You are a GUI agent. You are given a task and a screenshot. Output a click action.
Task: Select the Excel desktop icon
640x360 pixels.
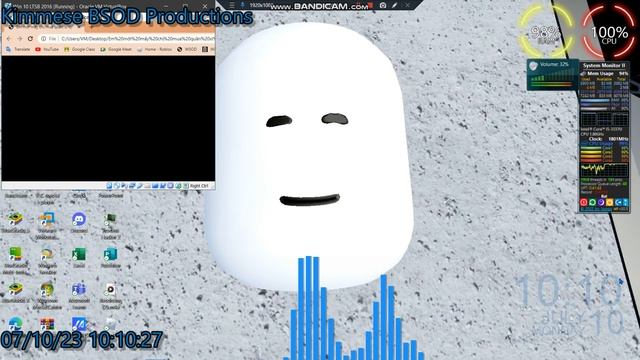(79, 258)
